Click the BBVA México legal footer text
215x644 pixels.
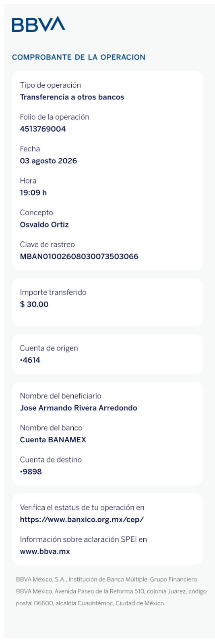[111, 591]
